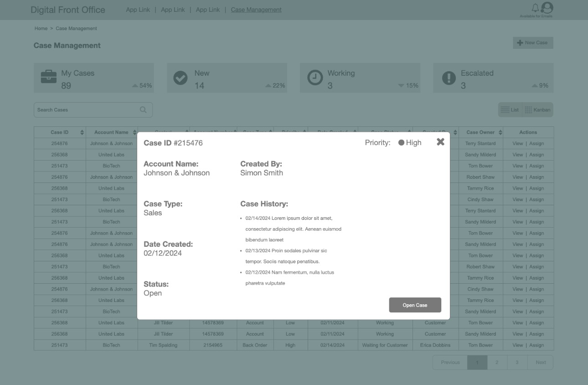Click the New Case button
The width and height of the screenshot is (588, 385).
click(532, 43)
